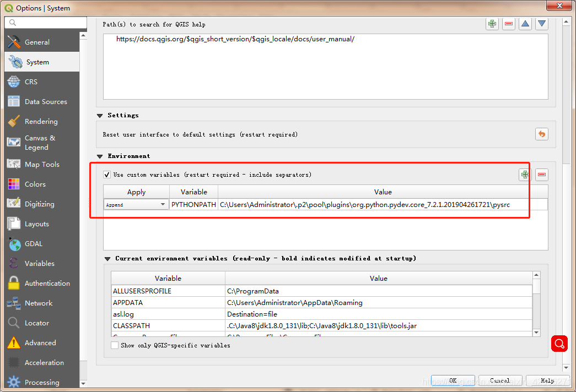Click the tools.jar CLASSPATH value cell
Image resolution: width=576 pixels, height=392 pixels.
click(379, 325)
